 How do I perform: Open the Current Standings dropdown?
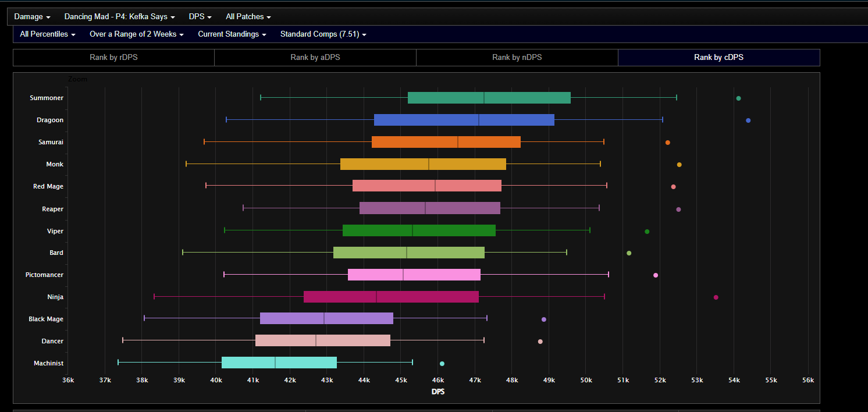(232, 34)
